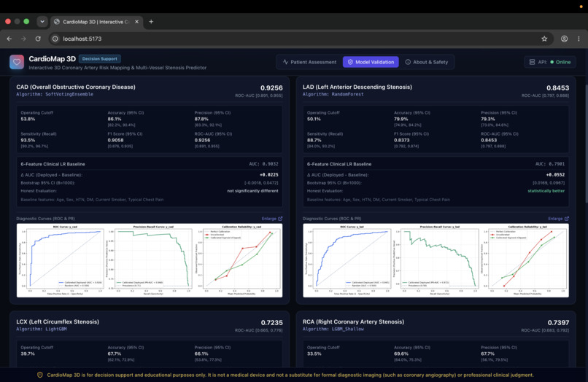Viewport: 588px width, 382px height.
Task: Close the CardioMap 3D browser tab
Action: [x=137, y=22]
